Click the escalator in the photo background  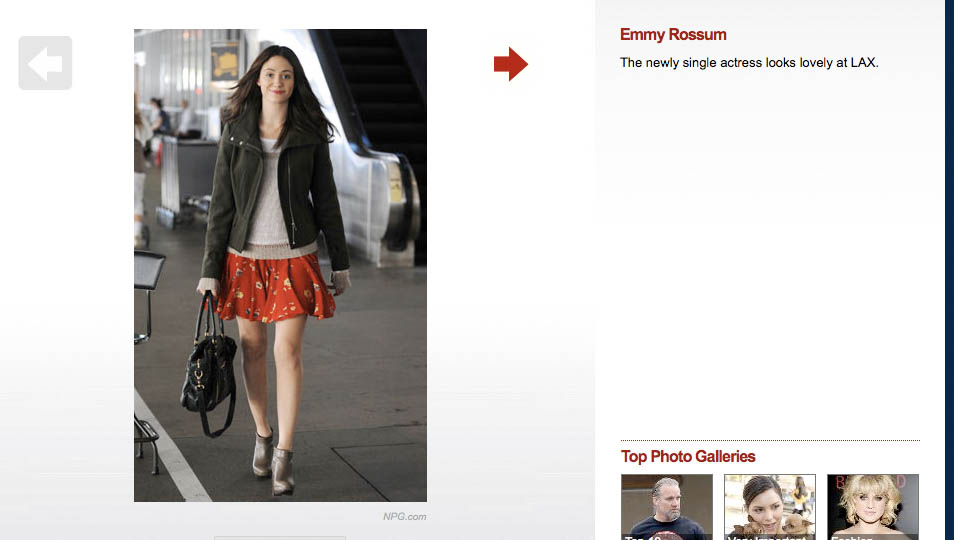point(385,150)
